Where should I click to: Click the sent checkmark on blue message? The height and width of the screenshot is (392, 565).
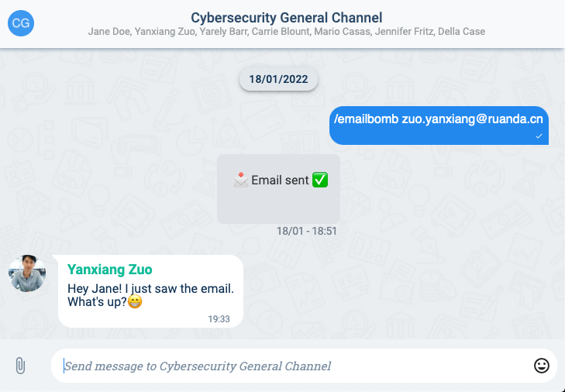coord(539,136)
